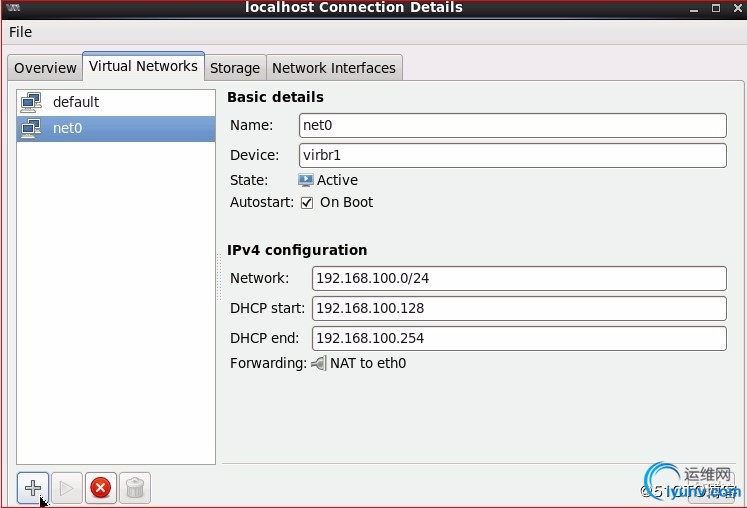Open the Network Interfaces tab
The height and width of the screenshot is (508, 747).
pyautogui.click(x=334, y=68)
